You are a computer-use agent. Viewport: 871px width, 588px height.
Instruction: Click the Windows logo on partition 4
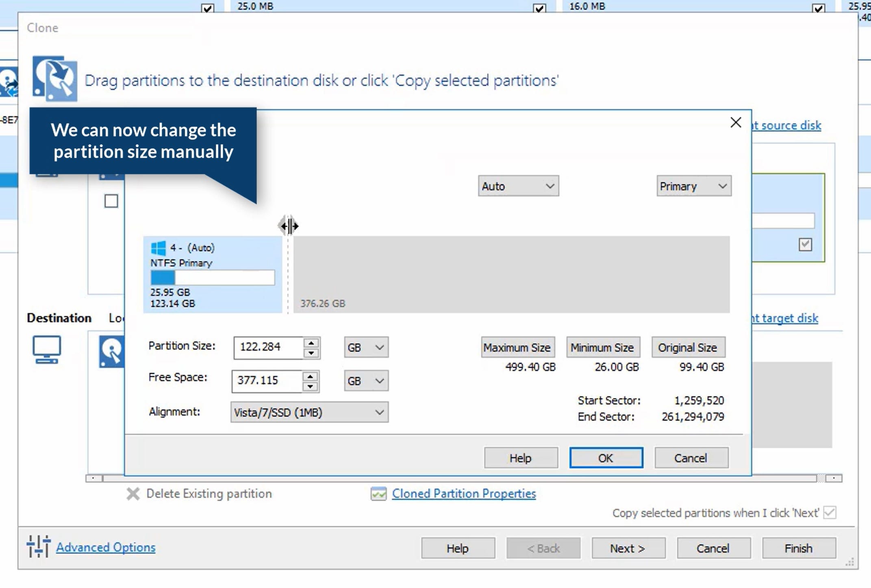[158, 248]
